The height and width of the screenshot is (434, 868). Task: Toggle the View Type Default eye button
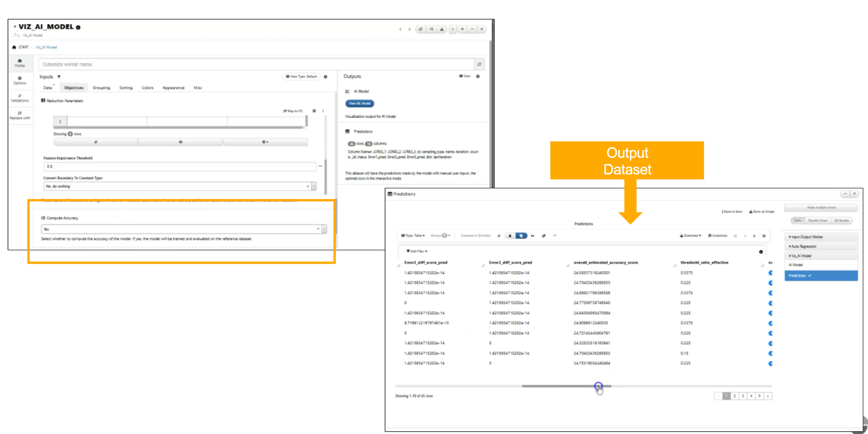(x=301, y=76)
